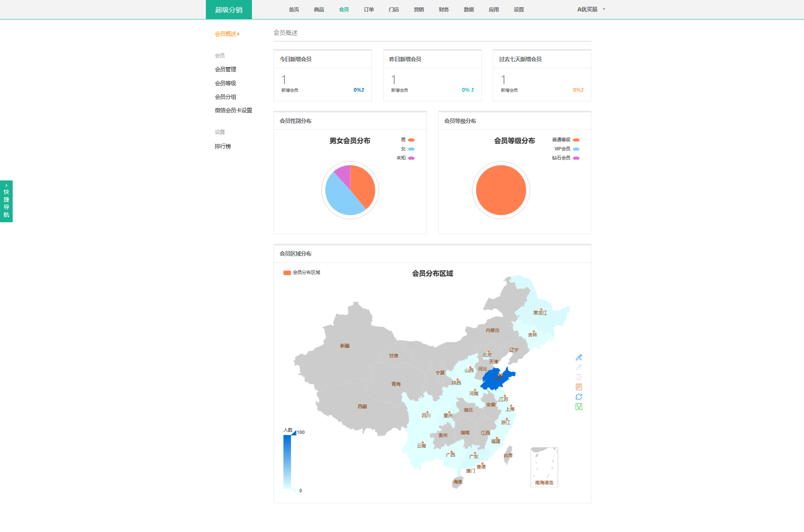
Task: Click the clear-marks trash icon beside the map
Action: [x=579, y=377]
